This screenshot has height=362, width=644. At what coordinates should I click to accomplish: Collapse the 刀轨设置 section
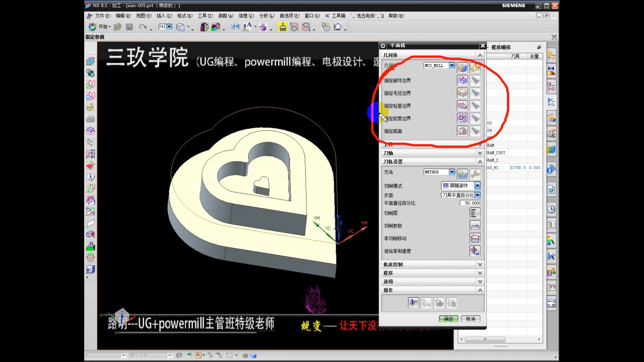[x=480, y=162]
